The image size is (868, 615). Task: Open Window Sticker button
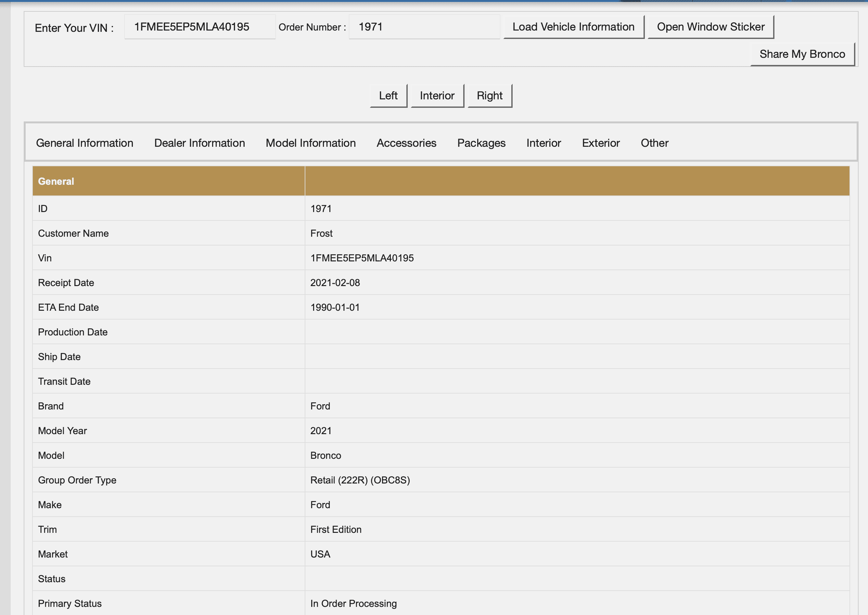(x=710, y=27)
